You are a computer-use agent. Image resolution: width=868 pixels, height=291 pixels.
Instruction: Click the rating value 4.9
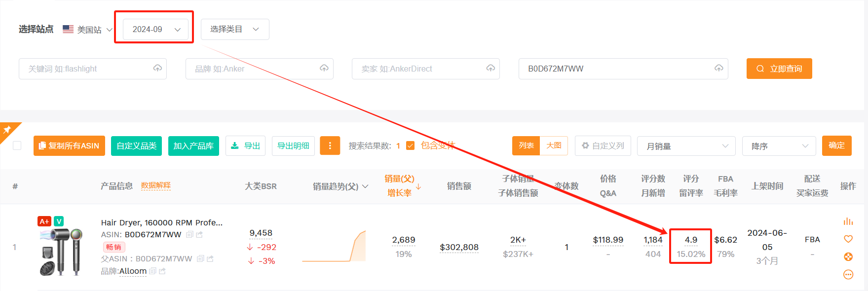(x=691, y=240)
